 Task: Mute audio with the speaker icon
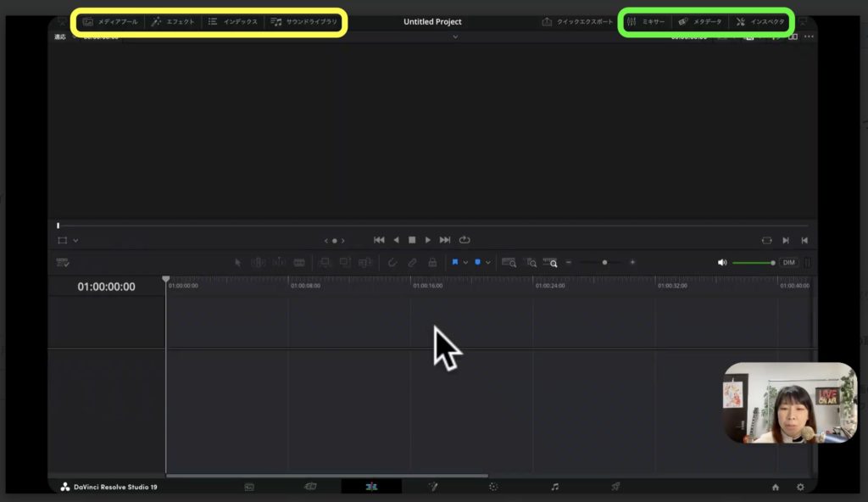[722, 263]
